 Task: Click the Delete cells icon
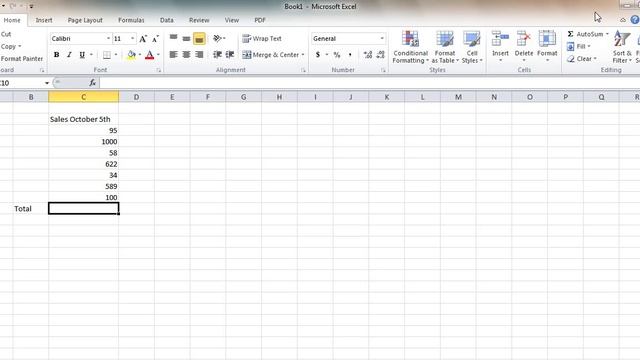tap(524, 40)
